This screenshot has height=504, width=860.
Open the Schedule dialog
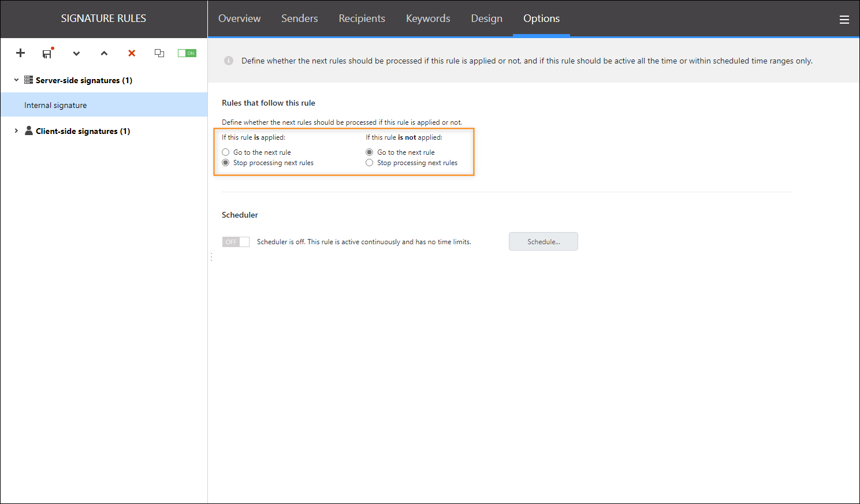click(x=542, y=241)
